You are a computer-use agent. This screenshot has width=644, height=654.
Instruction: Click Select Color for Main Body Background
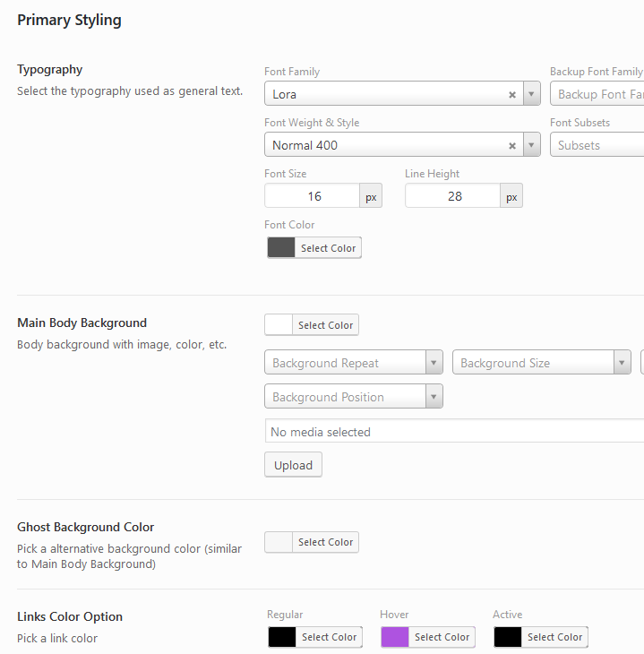pyautogui.click(x=325, y=325)
